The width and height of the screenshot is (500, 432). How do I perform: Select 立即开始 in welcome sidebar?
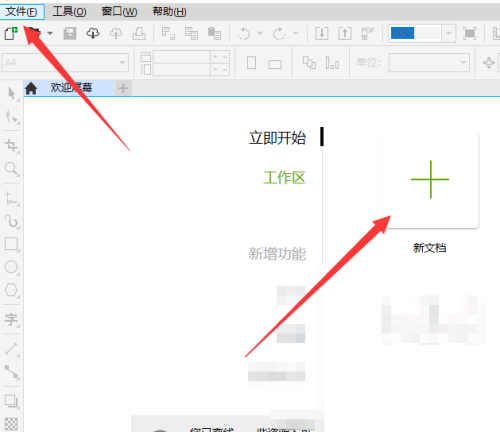tap(277, 138)
